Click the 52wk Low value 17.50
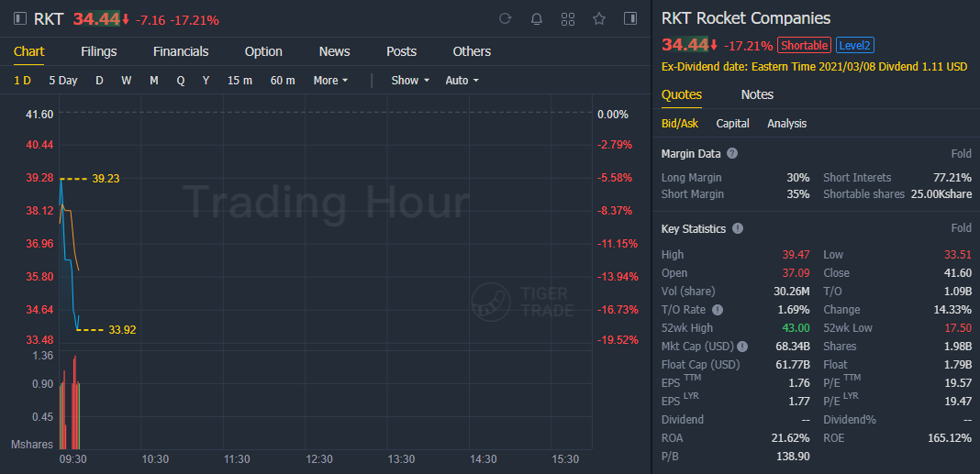This screenshot has width=980, height=474. [x=957, y=328]
